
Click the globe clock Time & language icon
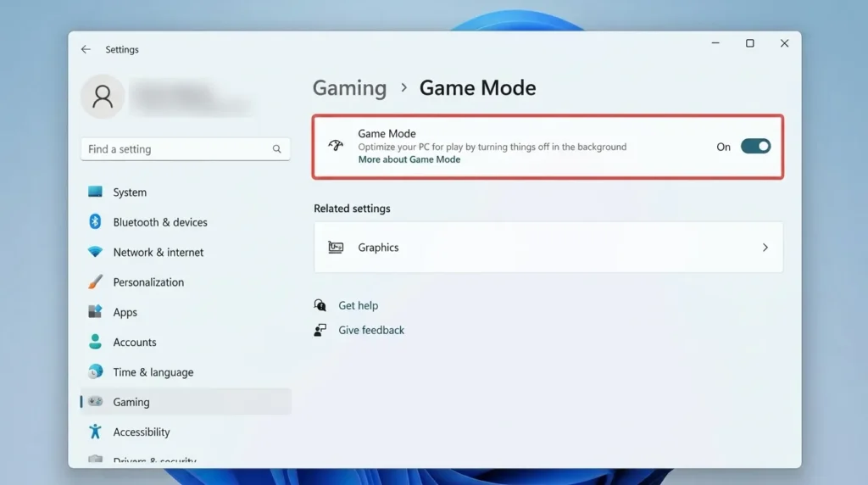pyautogui.click(x=95, y=371)
